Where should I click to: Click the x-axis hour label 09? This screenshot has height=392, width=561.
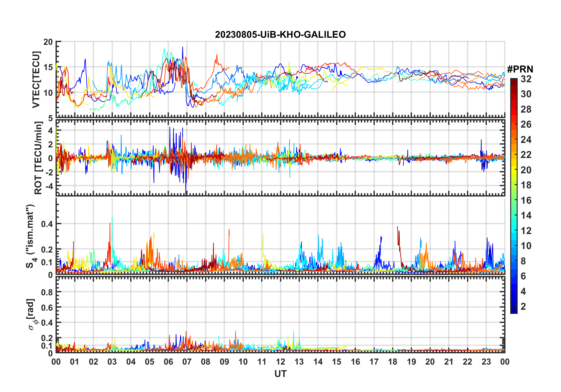click(x=224, y=362)
